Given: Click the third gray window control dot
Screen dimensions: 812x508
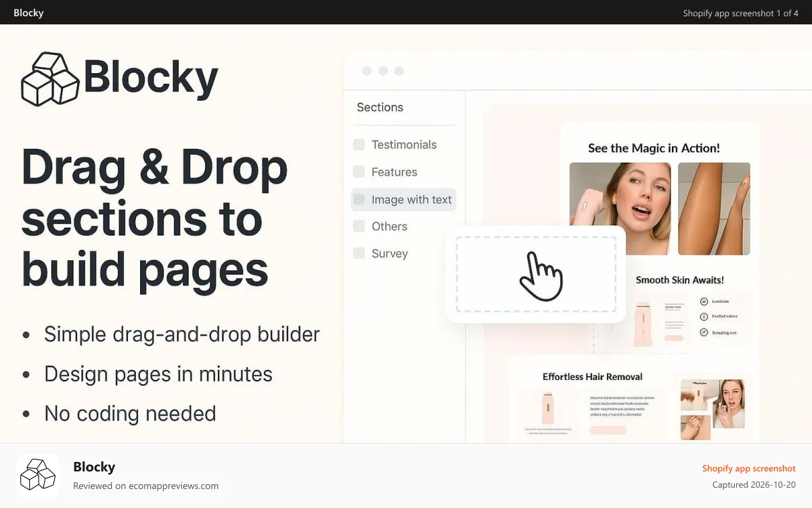Looking at the screenshot, I should point(399,71).
